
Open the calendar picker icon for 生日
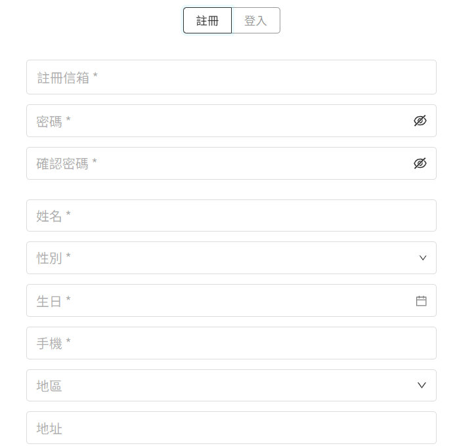click(x=422, y=301)
